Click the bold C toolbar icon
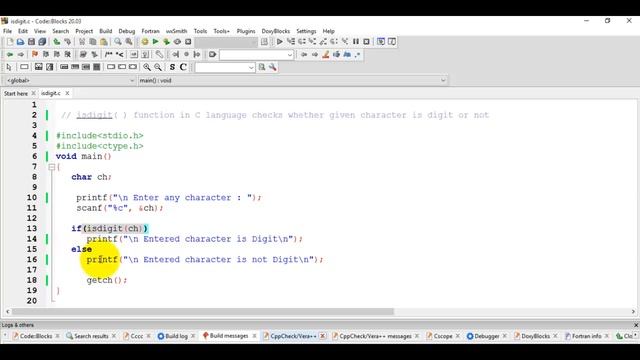 click(x=183, y=67)
